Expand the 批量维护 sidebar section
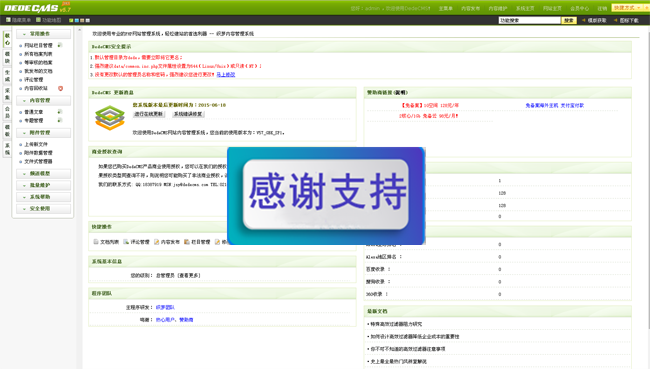 tap(44, 185)
